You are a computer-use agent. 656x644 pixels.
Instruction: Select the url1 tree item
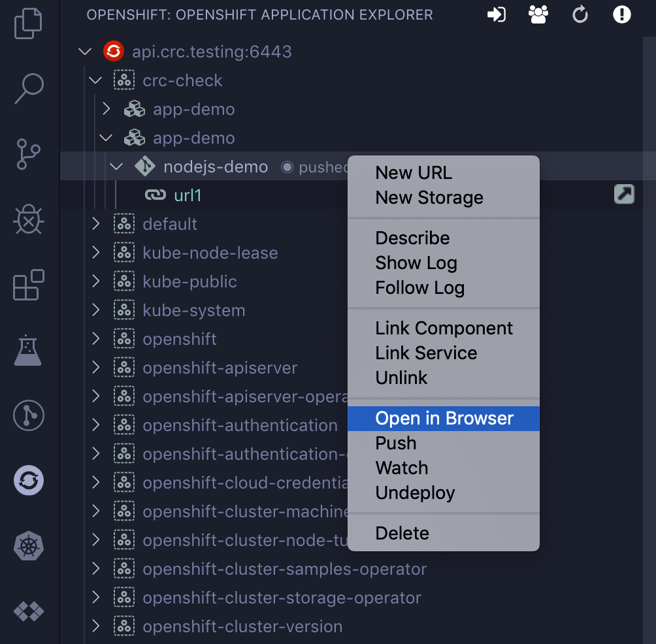[188, 195]
